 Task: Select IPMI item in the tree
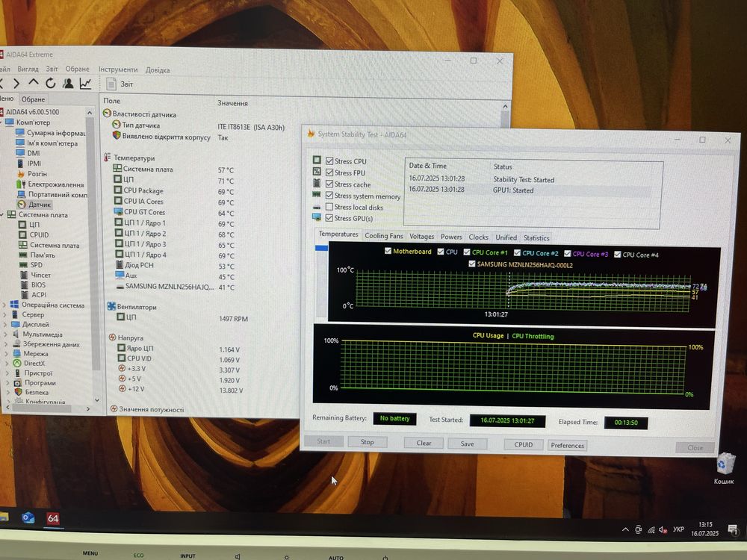34,164
